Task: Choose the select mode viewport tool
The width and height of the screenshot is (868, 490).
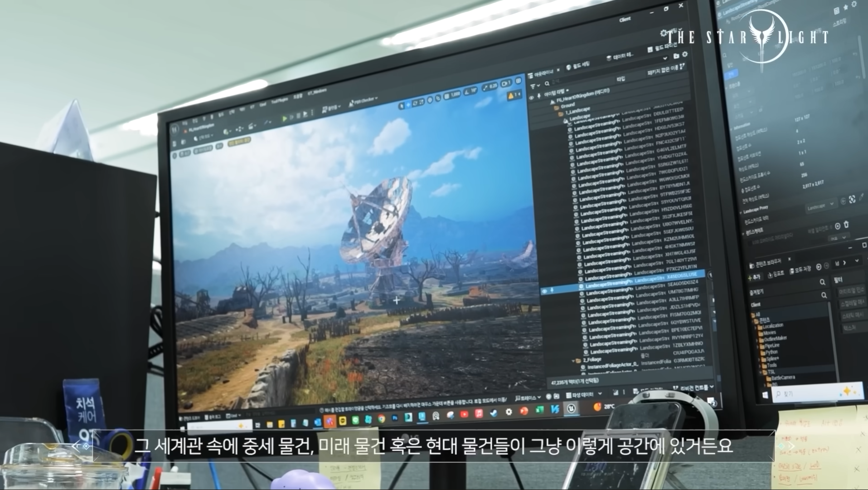Action: [402, 106]
